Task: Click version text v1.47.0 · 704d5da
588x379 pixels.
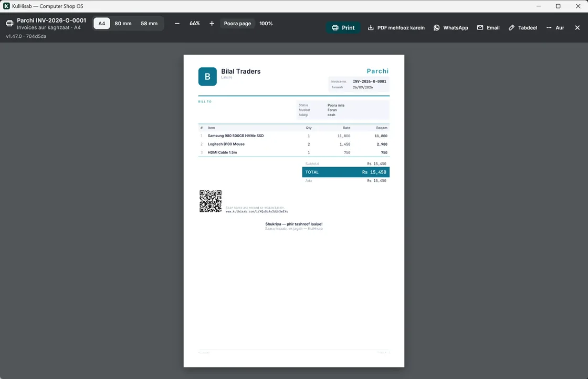Action: click(26, 36)
